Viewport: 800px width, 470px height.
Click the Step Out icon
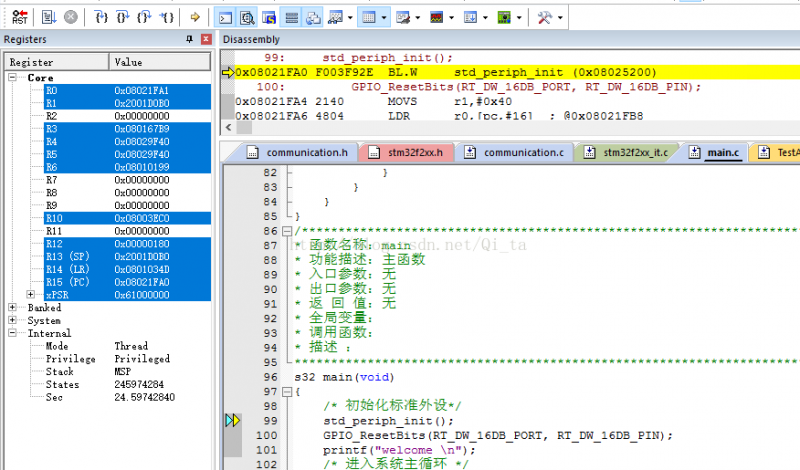pos(146,17)
